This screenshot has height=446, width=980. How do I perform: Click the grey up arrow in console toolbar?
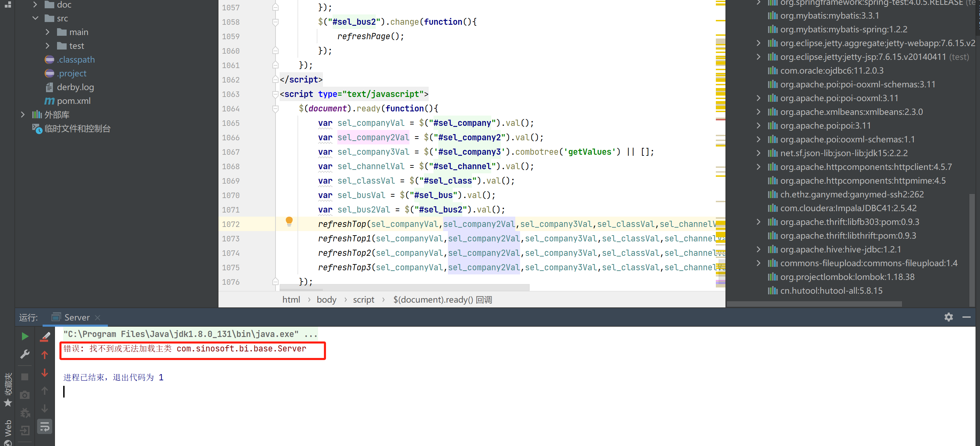[45, 390]
